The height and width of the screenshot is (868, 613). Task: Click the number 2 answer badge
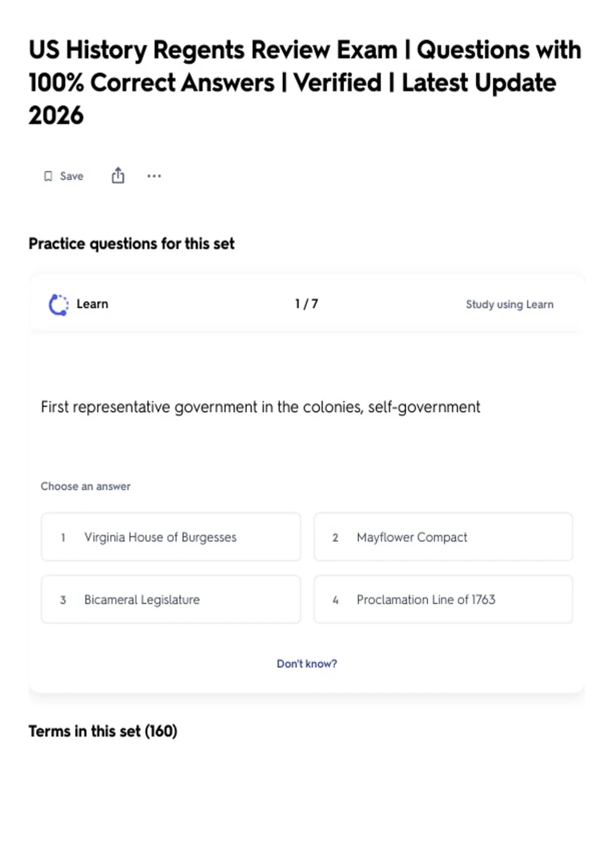pos(335,538)
